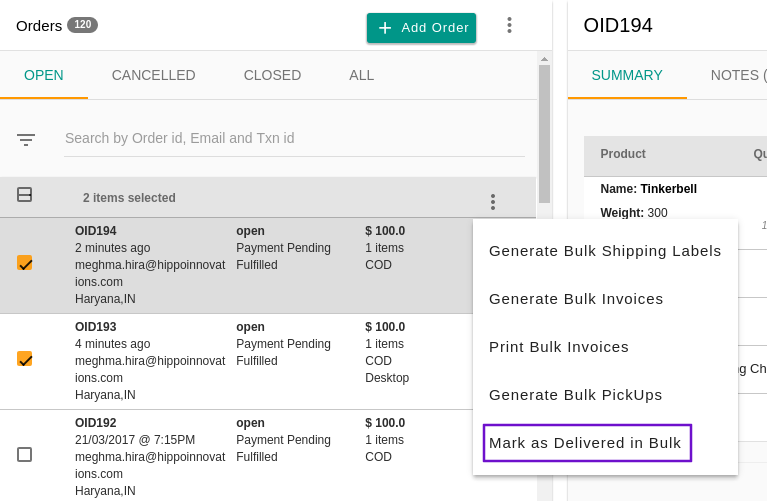The height and width of the screenshot is (501, 767).
Task: Click the OID194 title in details panel
Action: [618, 25]
